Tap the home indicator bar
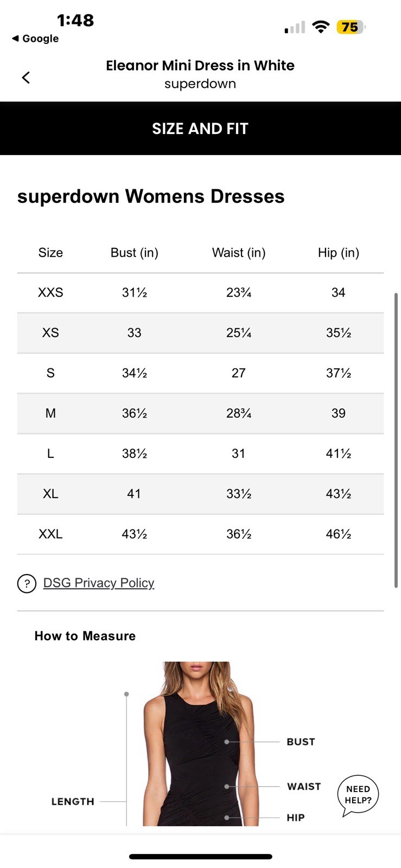 200,857
